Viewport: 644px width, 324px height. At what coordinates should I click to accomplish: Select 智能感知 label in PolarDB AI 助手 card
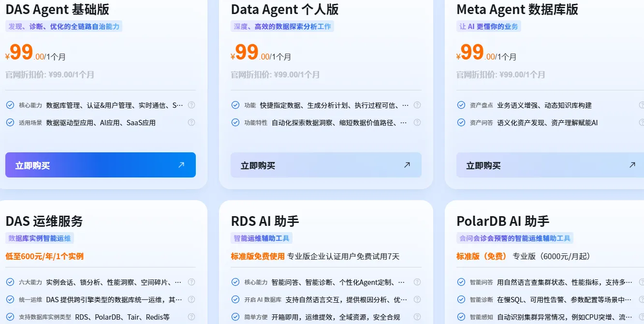coord(481,317)
